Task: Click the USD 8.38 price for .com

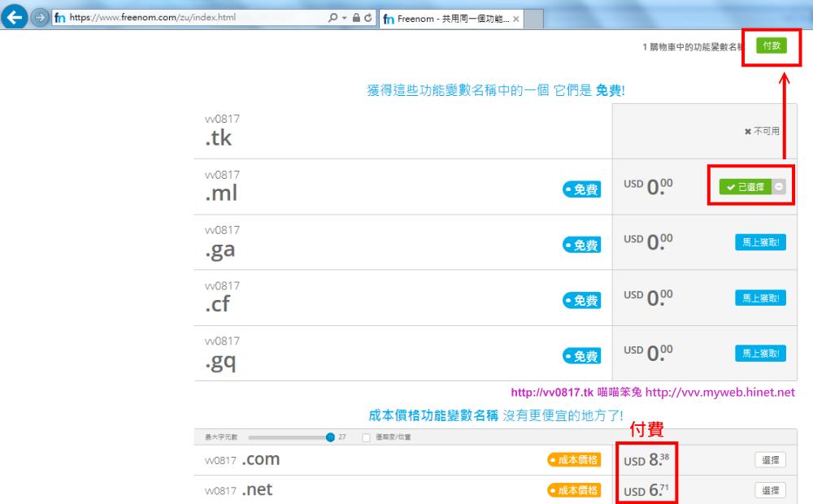Action: click(646, 459)
